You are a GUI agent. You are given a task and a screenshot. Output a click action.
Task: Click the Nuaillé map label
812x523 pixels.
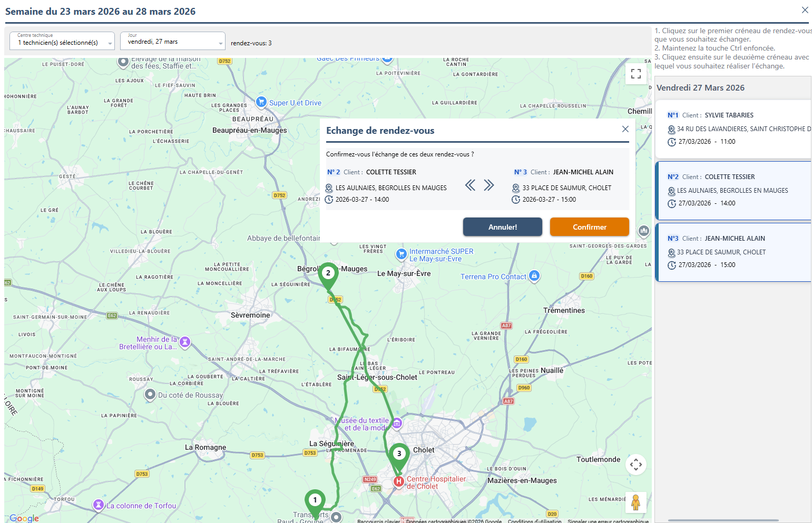(552, 370)
